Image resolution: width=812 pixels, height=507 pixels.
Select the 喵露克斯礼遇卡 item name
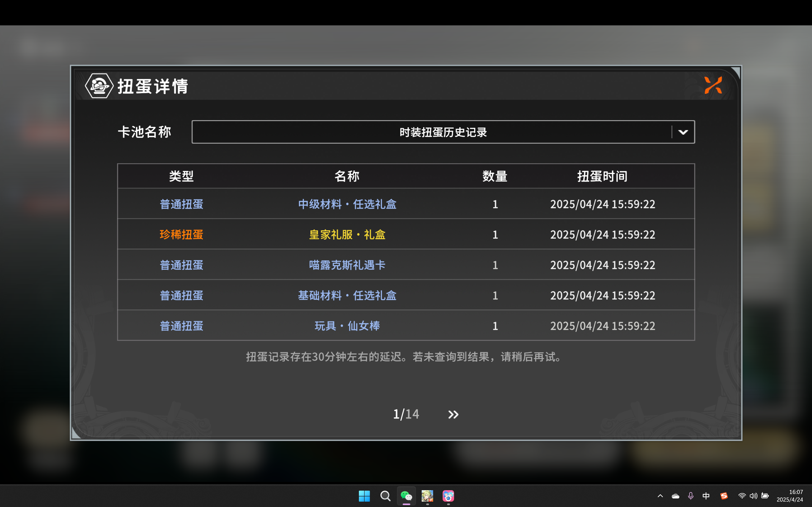click(347, 265)
